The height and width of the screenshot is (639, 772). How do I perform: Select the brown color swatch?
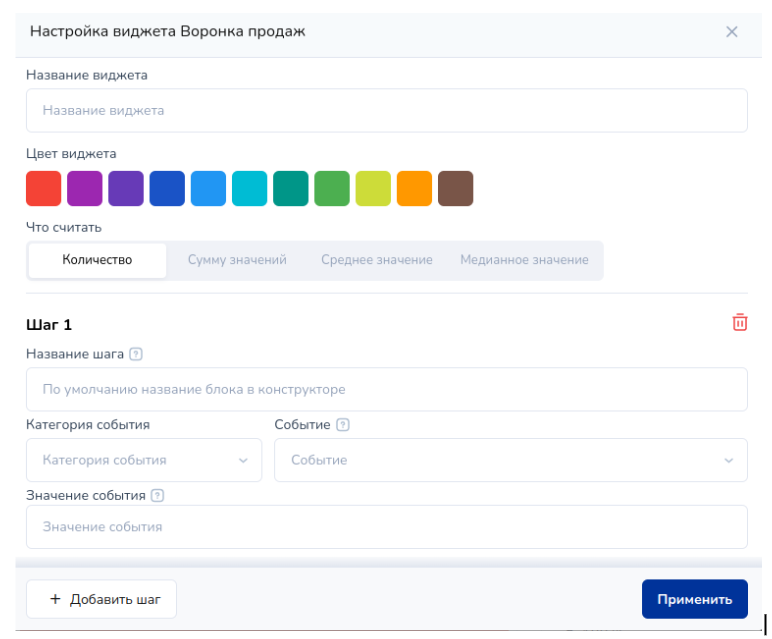(455, 188)
